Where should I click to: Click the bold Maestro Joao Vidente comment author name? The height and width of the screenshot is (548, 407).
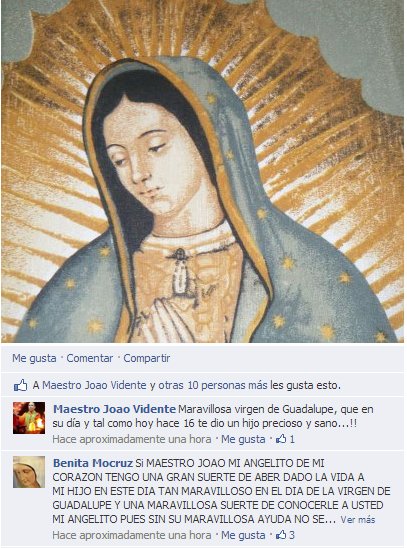pos(114,409)
